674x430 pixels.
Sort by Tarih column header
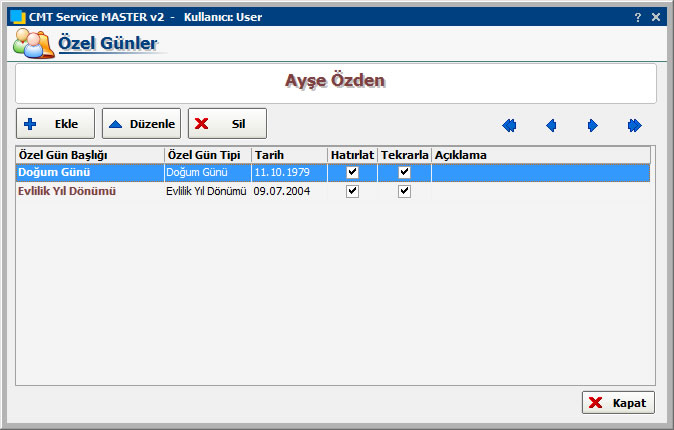(x=289, y=155)
